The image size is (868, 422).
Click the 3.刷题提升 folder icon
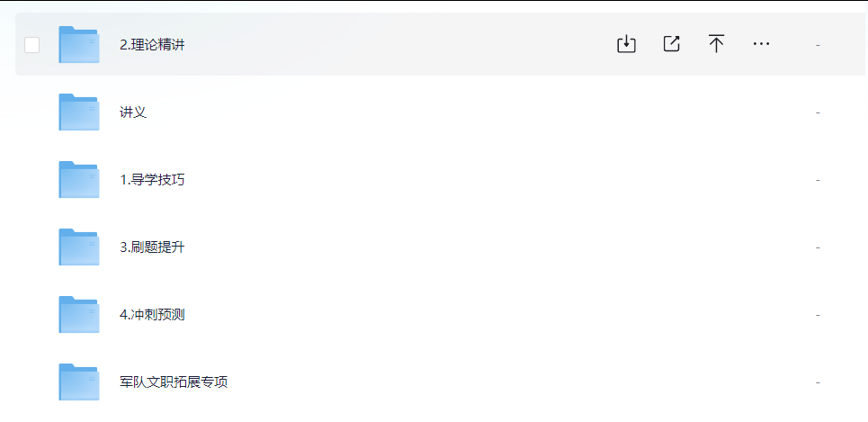(x=79, y=247)
